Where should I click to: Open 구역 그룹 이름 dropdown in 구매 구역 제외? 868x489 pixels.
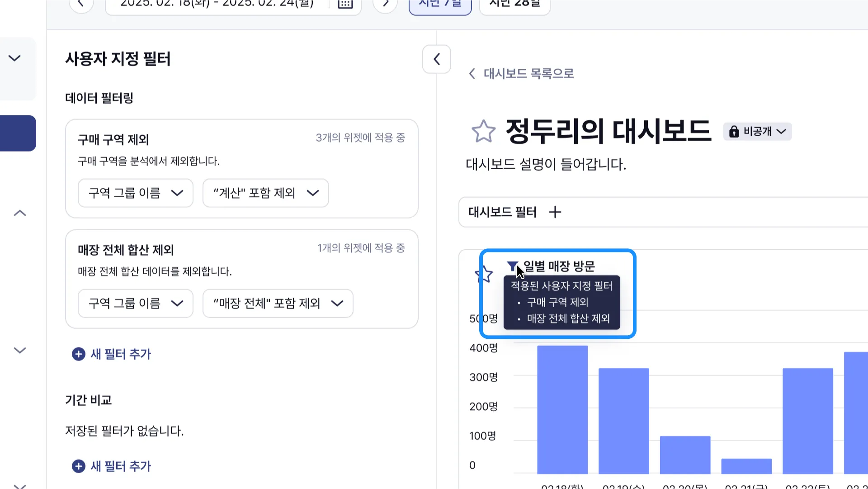tap(135, 193)
